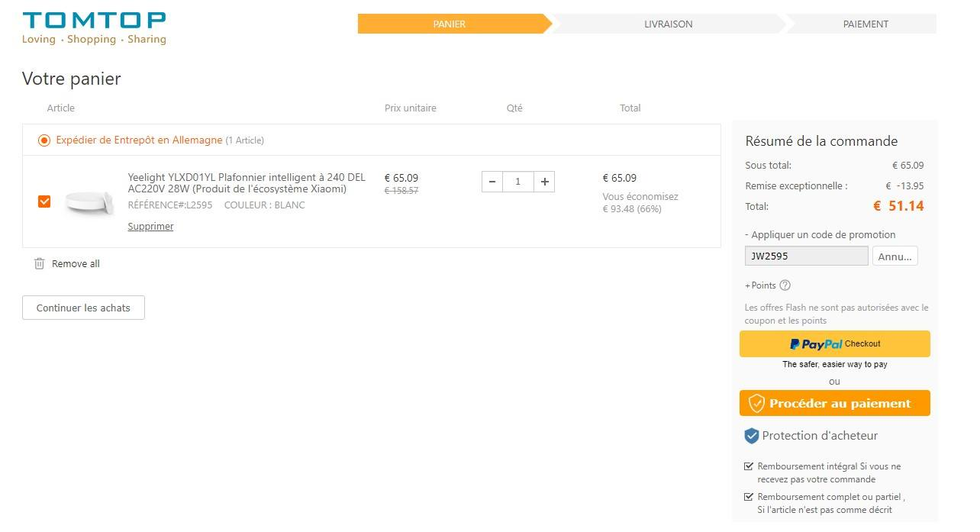Expand the +Points section

pos(759,285)
